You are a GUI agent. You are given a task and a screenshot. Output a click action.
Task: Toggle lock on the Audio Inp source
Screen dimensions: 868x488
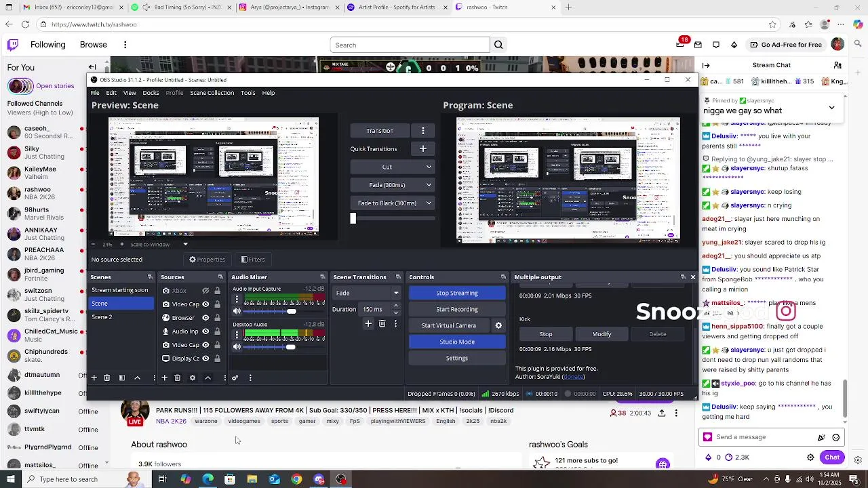point(217,331)
